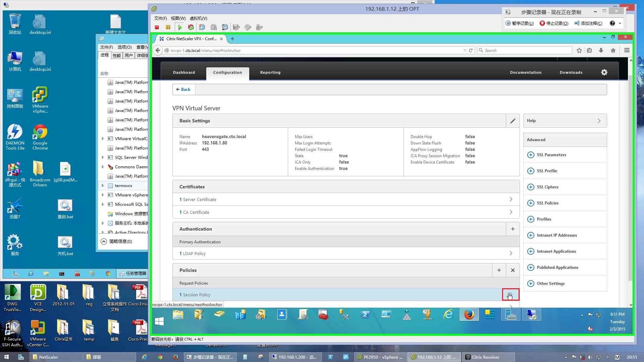The height and width of the screenshot is (362, 644).
Task: Open 虚拟机(V) menu in vSphere console
Action: [198, 18]
